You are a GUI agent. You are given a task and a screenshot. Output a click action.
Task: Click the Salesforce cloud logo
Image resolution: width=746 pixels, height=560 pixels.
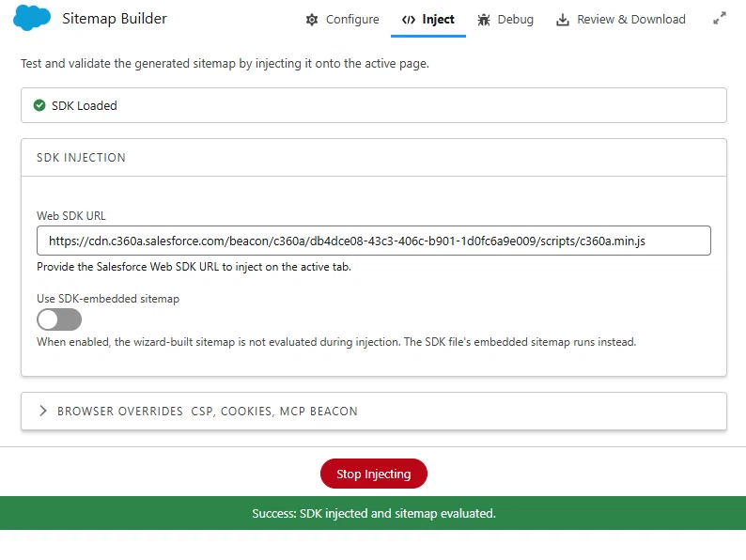[x=32, y=18]
